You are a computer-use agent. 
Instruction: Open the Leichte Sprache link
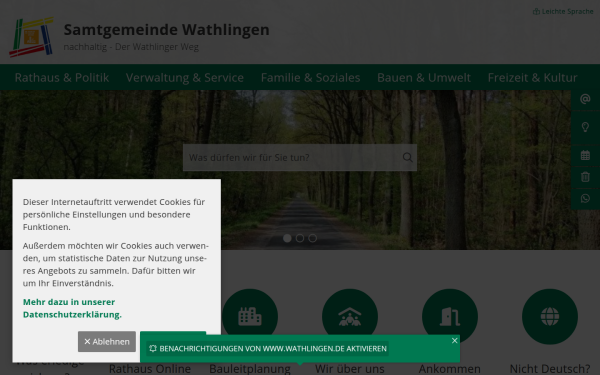563,11
